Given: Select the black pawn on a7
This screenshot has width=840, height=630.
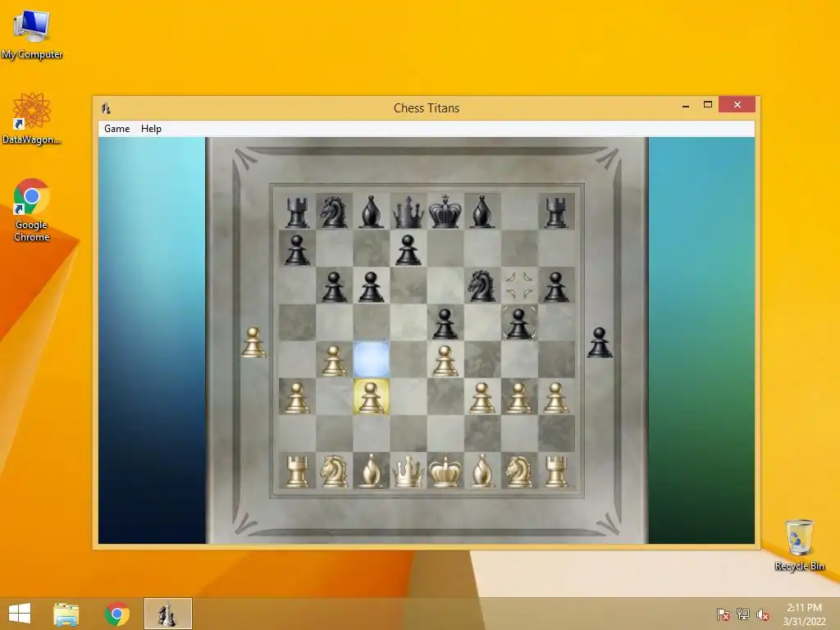Looking at the screenshot, I should click(x=297, y=249).
